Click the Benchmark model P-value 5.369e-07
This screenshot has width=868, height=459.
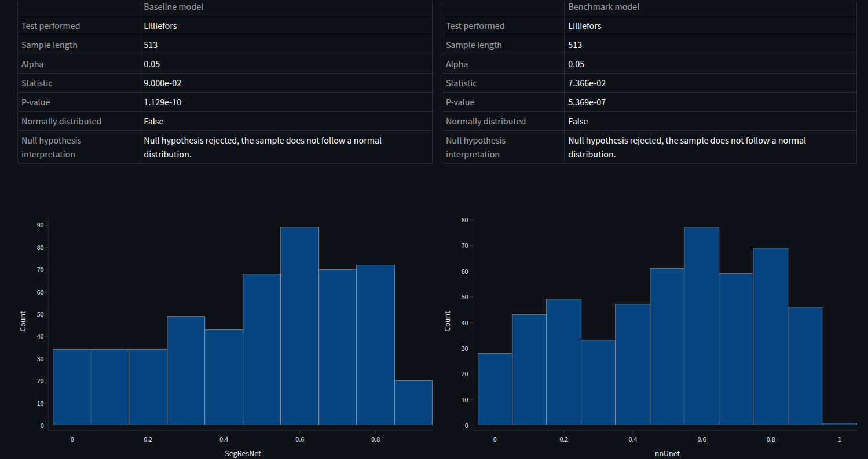587,102
